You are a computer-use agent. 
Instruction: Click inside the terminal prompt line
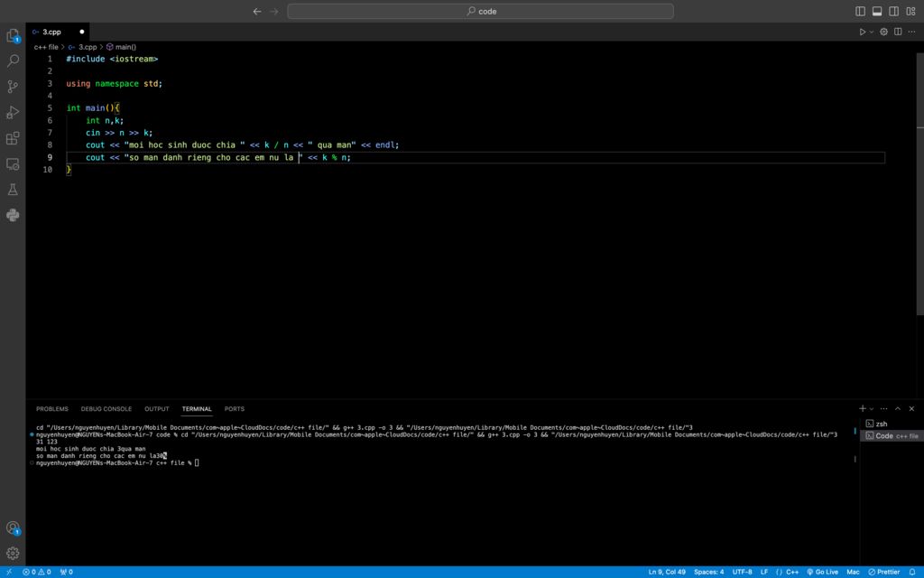117,463
